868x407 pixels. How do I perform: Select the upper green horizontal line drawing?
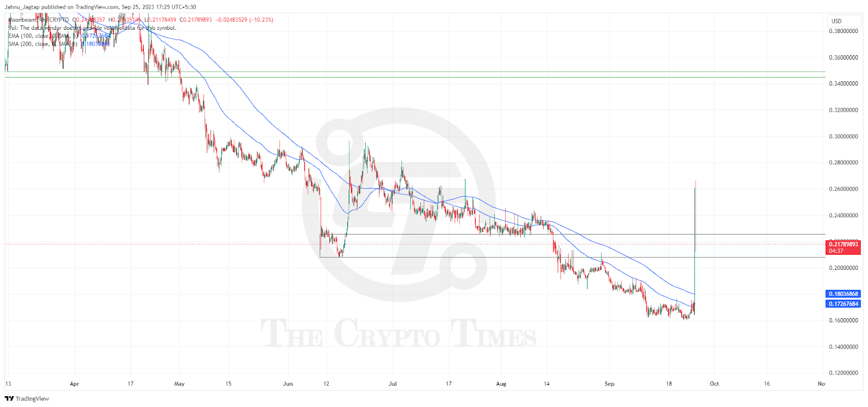[415, 72]
